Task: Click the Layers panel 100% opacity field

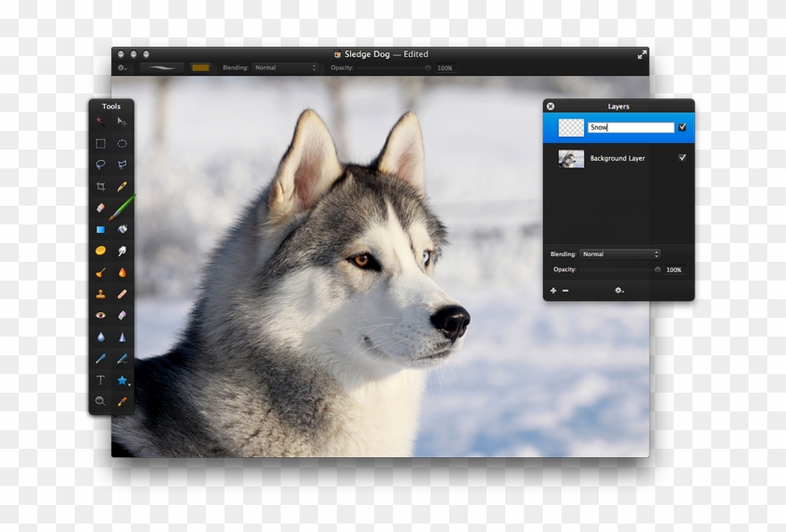Action: pos(674,269)
